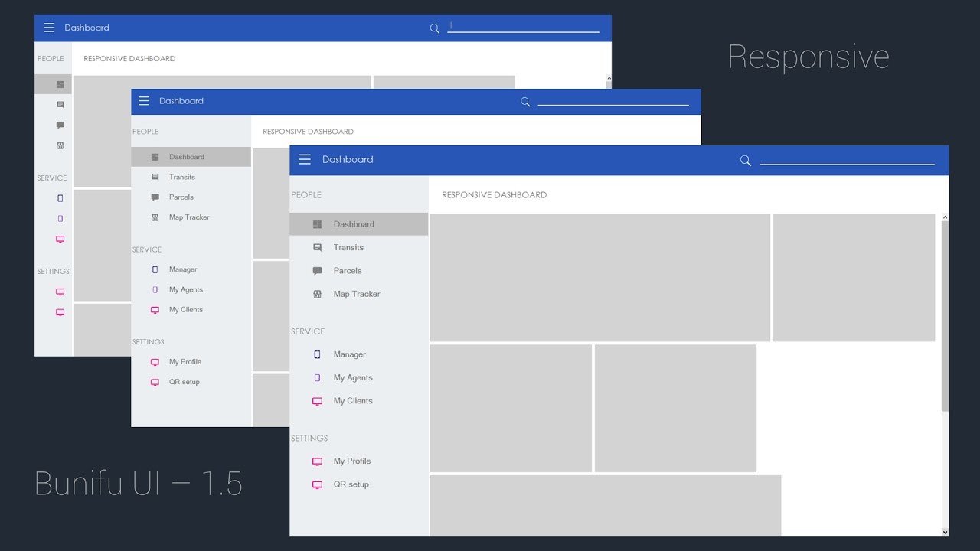Image resolution: width=980 pixels, height=551 pixels.
Task: Click the dark blue manager phone icon in the back window
Action: [60, 198]
